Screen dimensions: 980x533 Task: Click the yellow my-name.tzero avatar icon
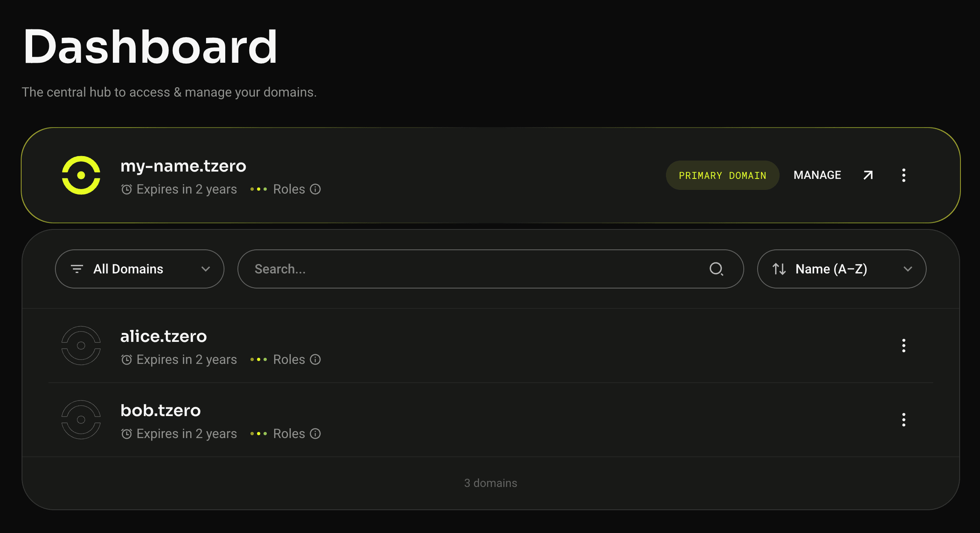tap(81, 175)
